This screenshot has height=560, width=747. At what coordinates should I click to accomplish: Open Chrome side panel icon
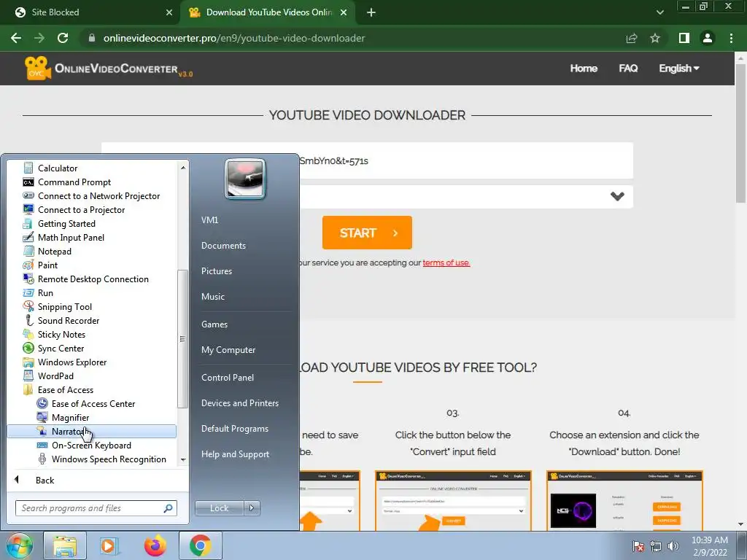click(684, 38)
